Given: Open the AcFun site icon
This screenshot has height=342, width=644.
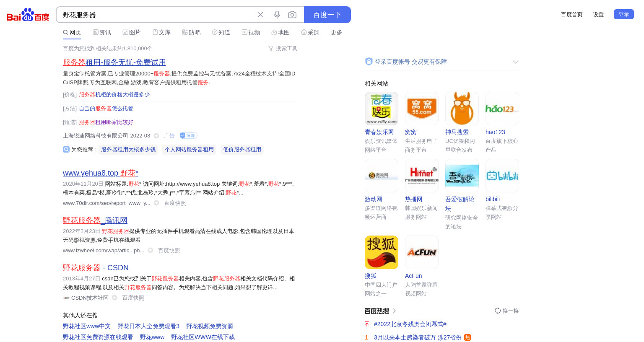Looking at the screenshot, I should (x=422, y=252).
